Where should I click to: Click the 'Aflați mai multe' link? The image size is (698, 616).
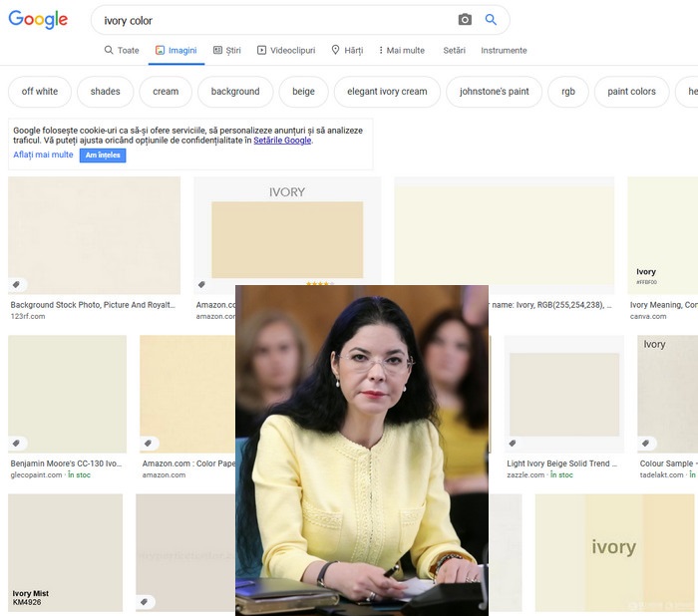43,154
